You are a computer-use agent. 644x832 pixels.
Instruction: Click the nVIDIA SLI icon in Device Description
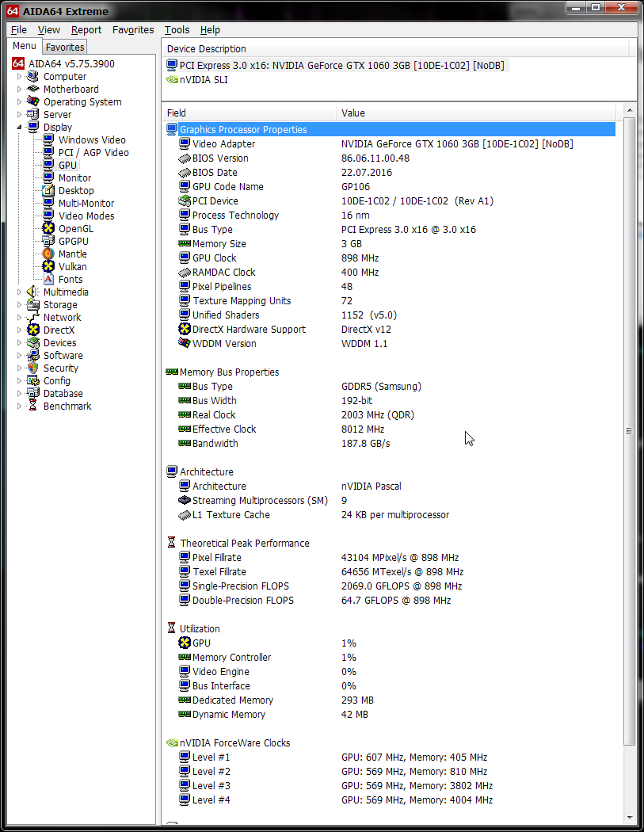(172, 79)
